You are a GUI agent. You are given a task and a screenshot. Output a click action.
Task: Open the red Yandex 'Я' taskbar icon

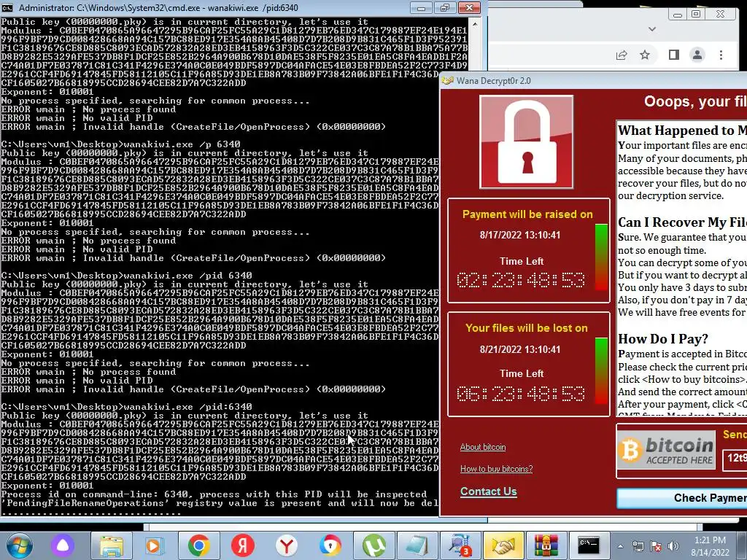coord(242,545)
